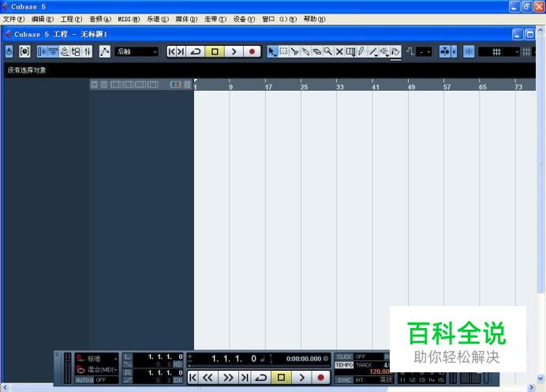Open 音频 (Audio) menu
Screen dimensions: 546x392
pos(100,19)
